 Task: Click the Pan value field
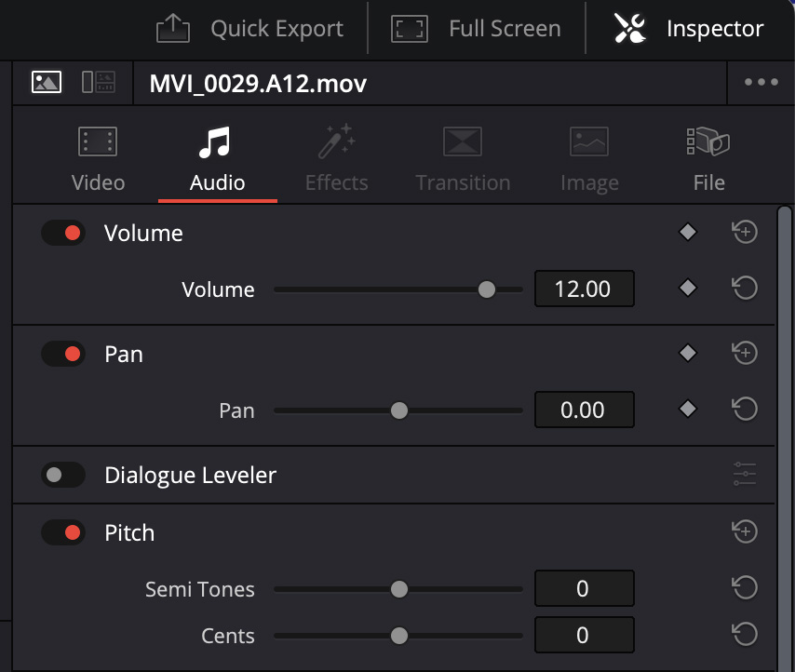coord(584,410)
